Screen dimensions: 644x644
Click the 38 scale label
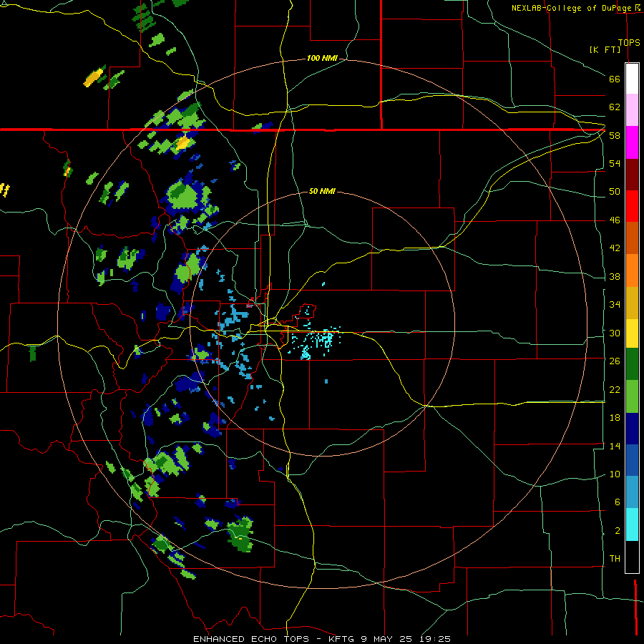(x=615, y=277)
